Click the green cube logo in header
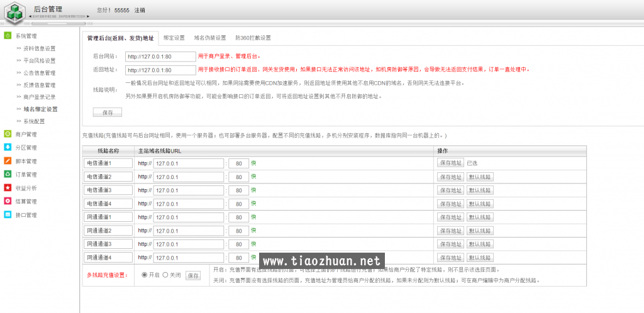The image size is (644, 313). [x=14, y=11]
